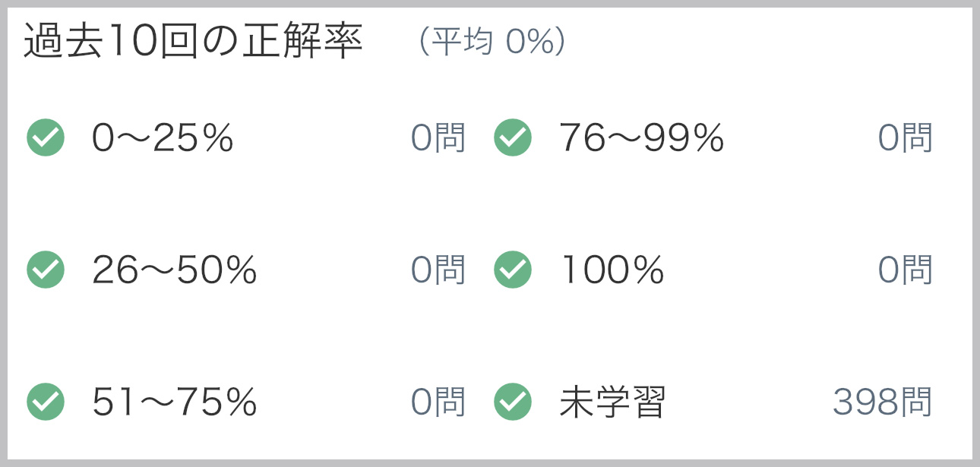980x467 pixels.
Task: Click the 0問 count beside 100%
Action: (906, 270)
